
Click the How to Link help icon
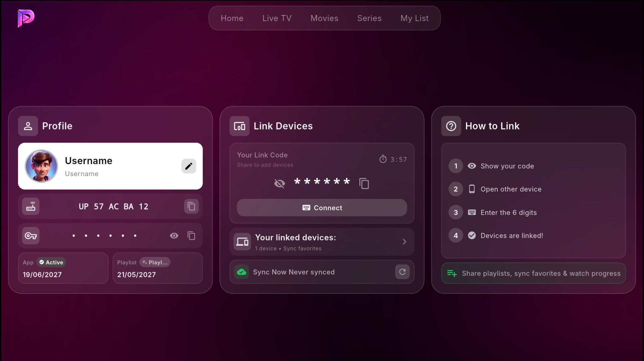[451, 126]
